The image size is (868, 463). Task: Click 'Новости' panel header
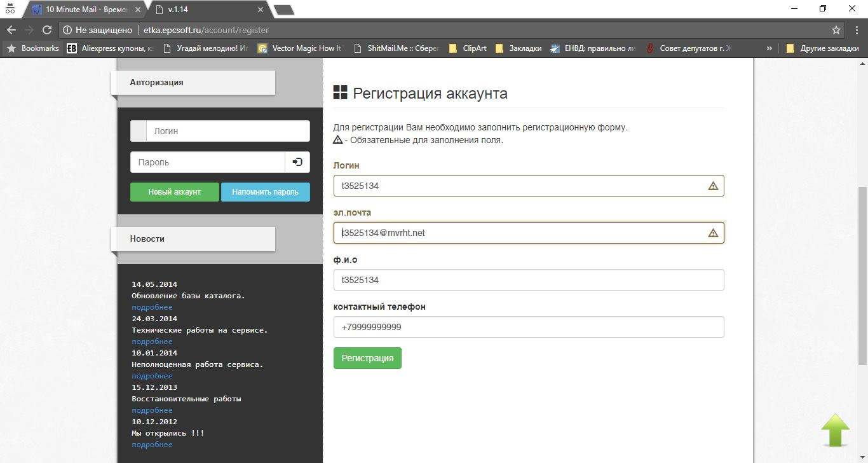(193, 239)
